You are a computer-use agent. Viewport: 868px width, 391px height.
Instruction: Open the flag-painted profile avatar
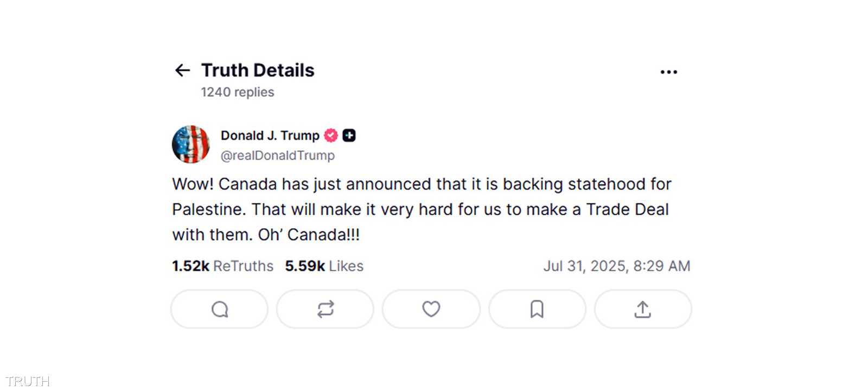click(191, 144)
